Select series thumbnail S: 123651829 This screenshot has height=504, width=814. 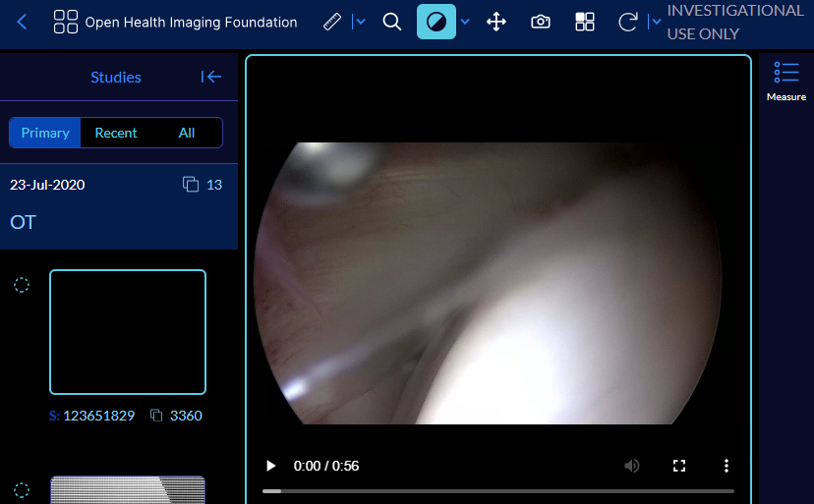(x=128, y=332)
